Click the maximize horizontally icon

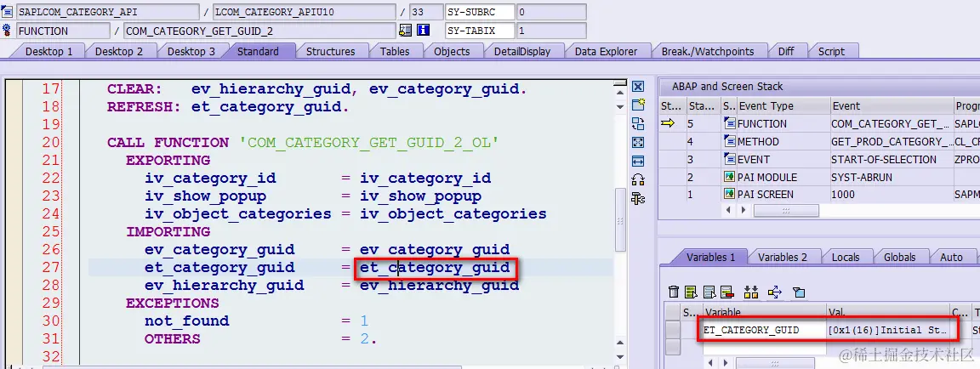click(x=638, y=161)
